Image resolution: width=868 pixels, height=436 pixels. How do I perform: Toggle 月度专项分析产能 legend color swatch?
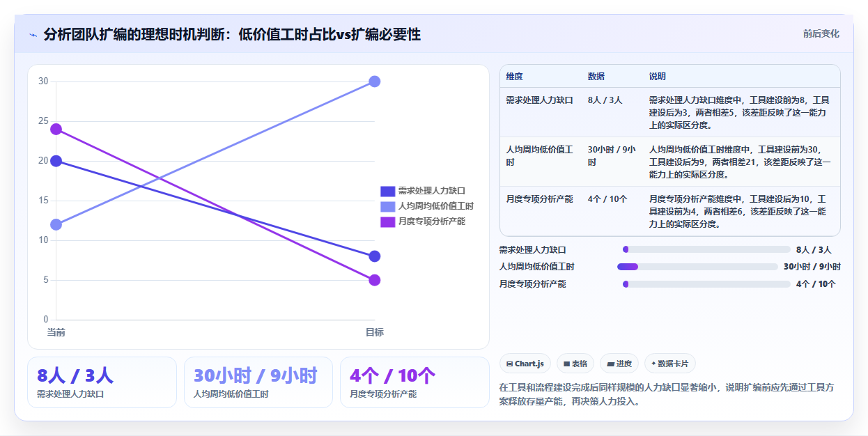coord(387,221)
